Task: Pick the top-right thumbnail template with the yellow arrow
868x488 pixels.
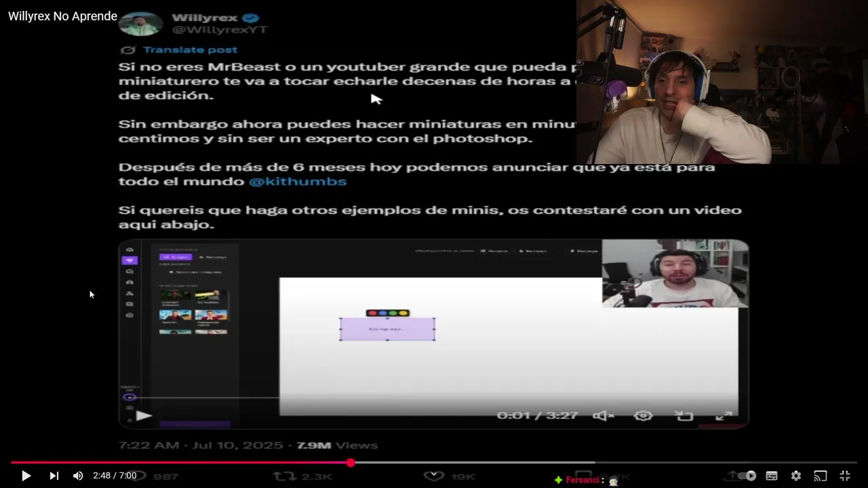Action: 211,296
